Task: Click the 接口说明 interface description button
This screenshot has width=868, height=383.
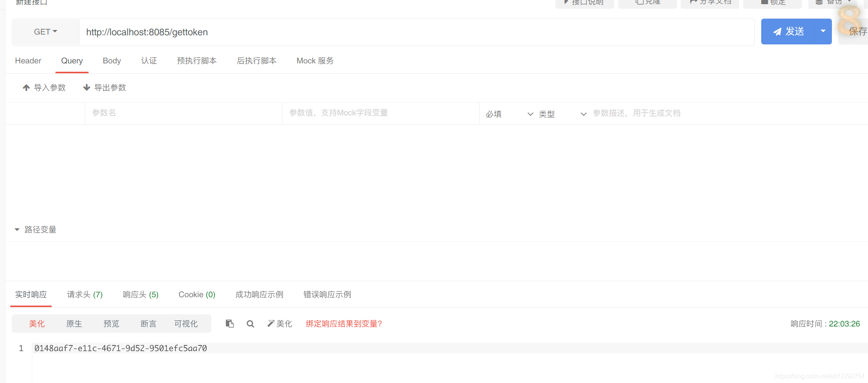Action: pos(584,2)
